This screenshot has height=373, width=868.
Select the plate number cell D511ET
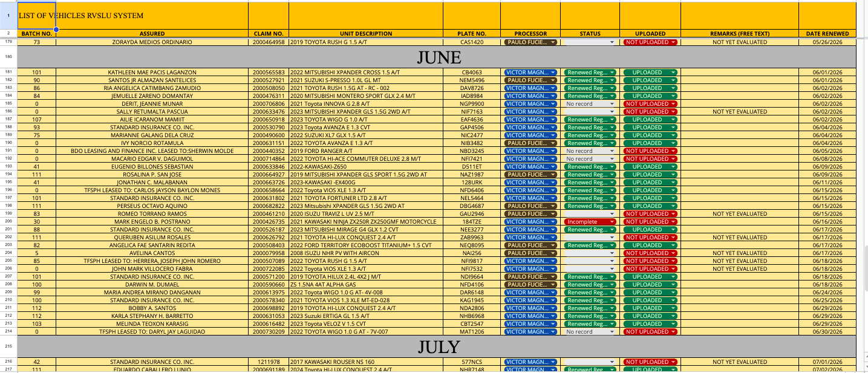tap(472, 167)
